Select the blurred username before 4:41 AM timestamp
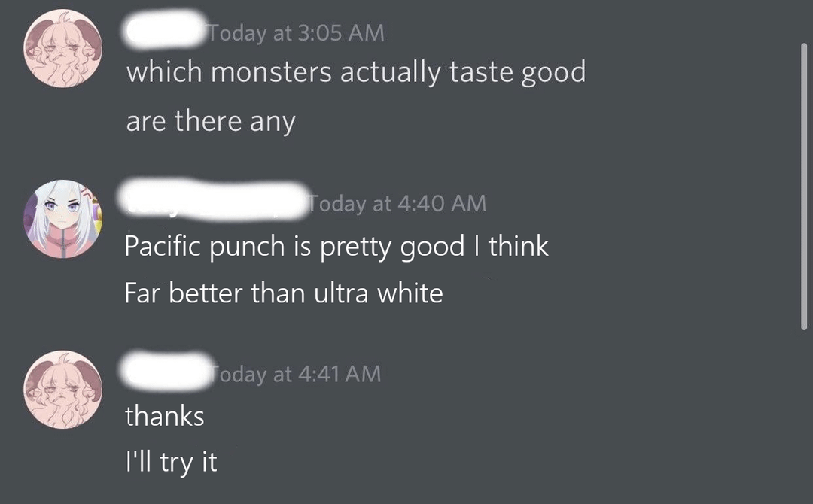The image size is (813, 504). tap(167, 370)
